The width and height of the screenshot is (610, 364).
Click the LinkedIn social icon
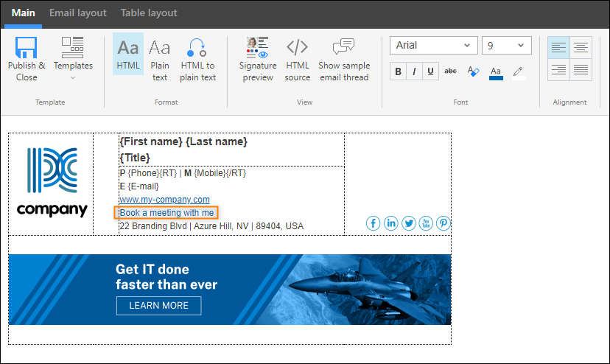point(391,223)
